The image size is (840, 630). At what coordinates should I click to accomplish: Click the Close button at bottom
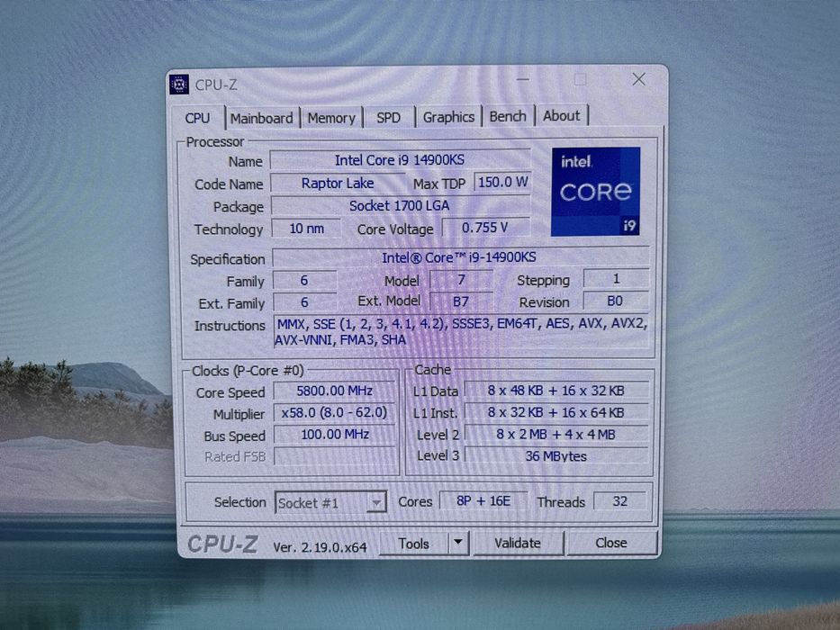click(611, 543)
